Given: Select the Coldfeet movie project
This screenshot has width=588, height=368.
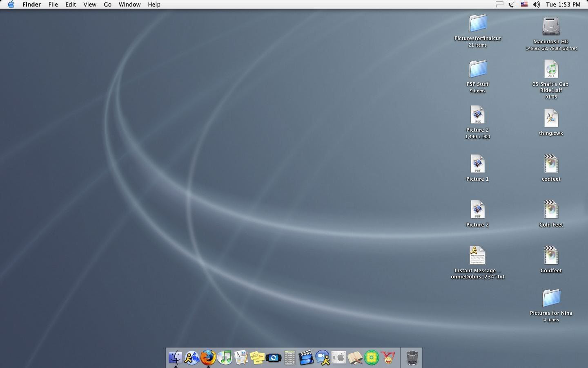Looking at the screenshot, I should pyautogui.click(x=551, y=256).
